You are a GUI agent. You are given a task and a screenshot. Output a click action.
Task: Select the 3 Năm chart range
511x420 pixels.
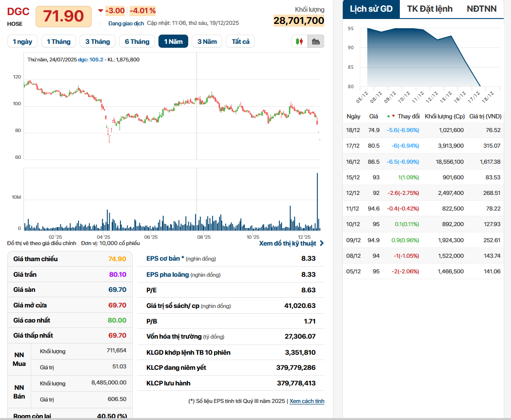click(x=207, y=41)
